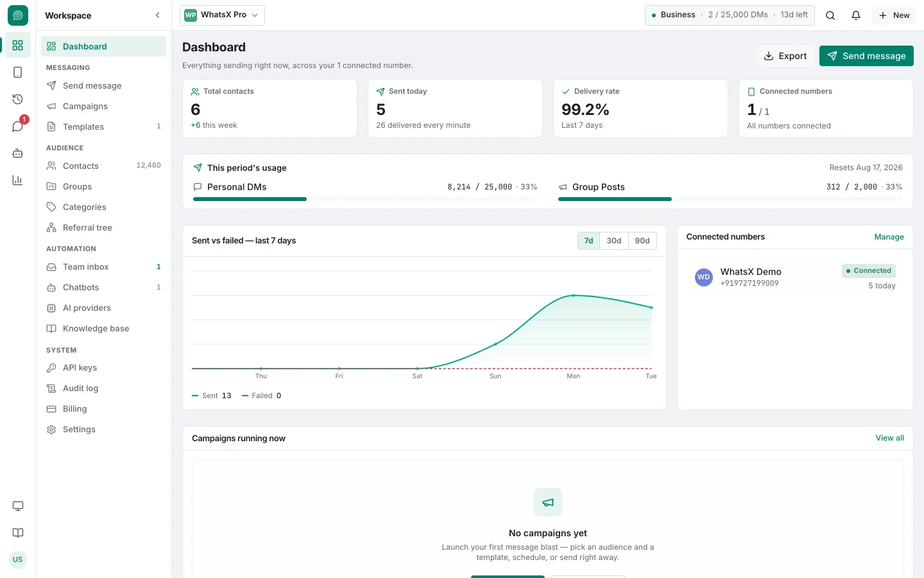Open the Delivery rate stat card
The width and height of the screenshot is (924, 578).
(640, 109)
